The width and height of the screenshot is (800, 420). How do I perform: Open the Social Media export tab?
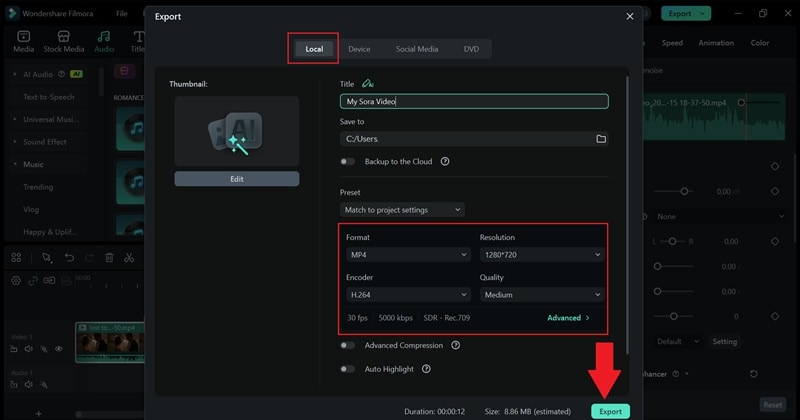pos(417,49)
